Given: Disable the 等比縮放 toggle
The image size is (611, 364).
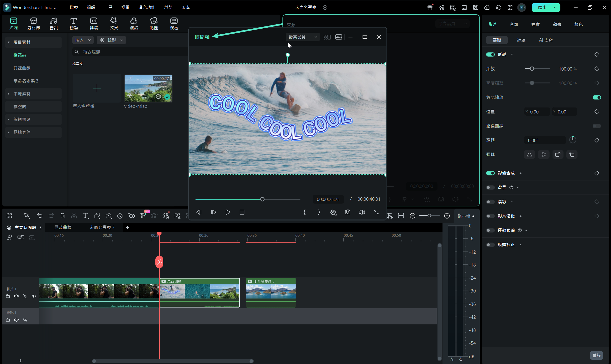Looking at the screenshot, I should click(x=596, y=97).
